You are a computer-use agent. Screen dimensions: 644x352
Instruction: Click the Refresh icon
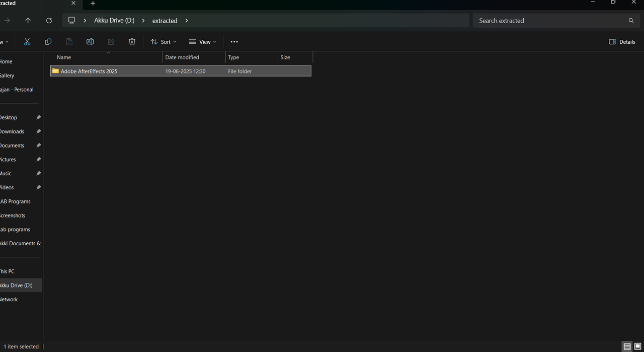tap(49, 21)
